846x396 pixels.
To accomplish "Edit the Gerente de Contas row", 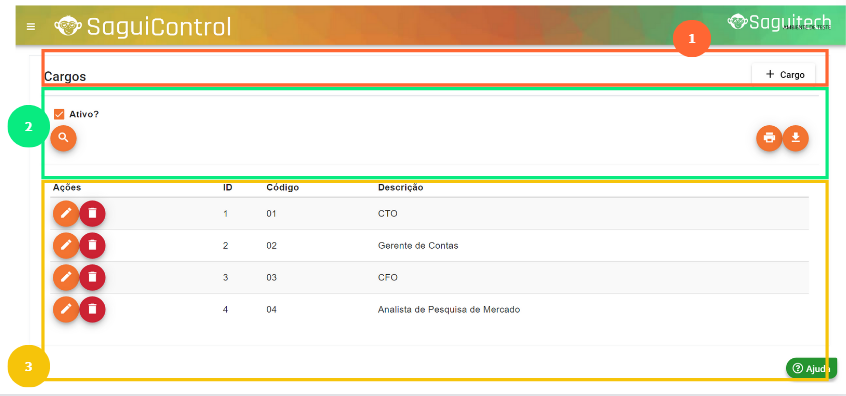I will coord(66,245).
